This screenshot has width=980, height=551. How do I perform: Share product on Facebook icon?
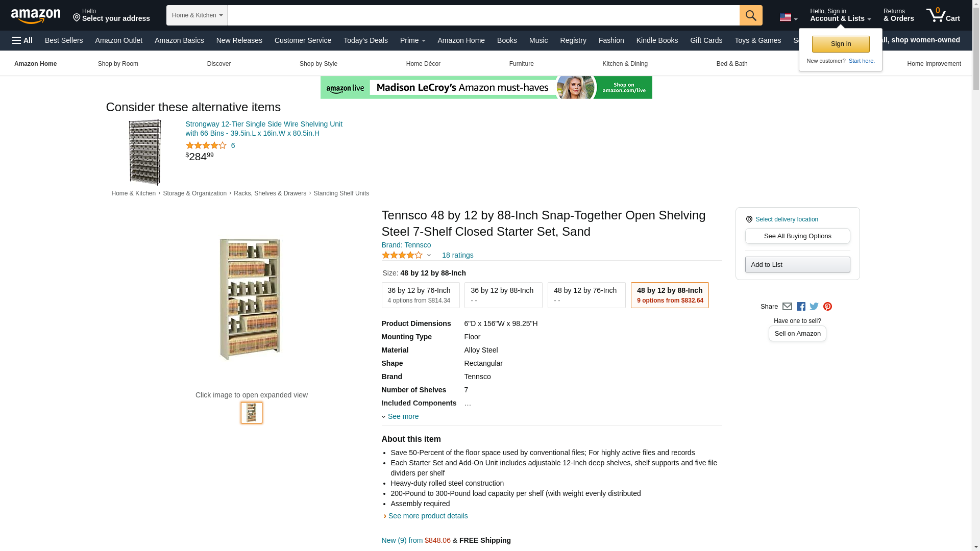pos(801,307)
